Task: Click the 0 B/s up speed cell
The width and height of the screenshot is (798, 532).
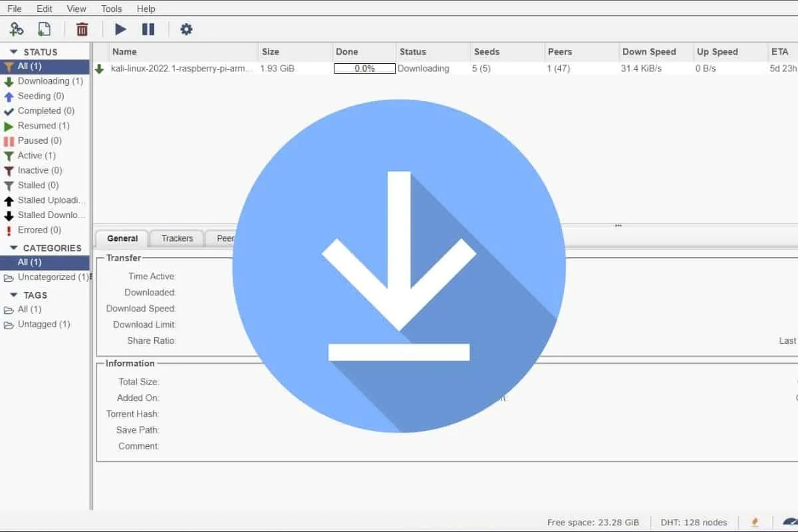Action: [706, 68]
